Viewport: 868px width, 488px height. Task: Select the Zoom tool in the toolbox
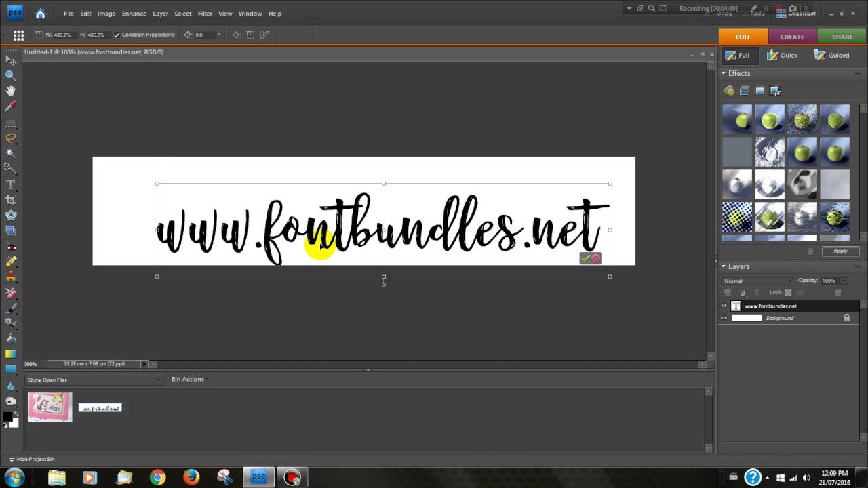click(x=11, y=76)
